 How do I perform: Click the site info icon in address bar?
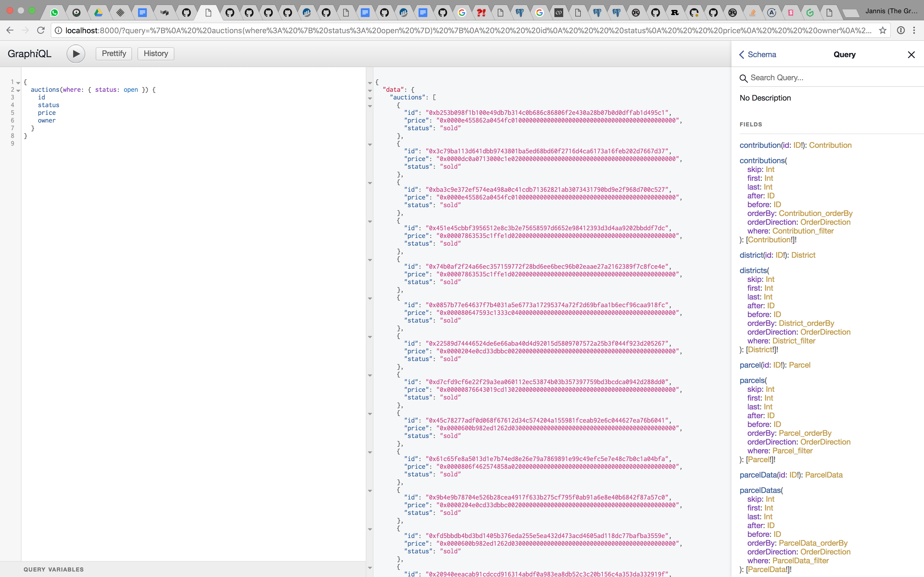pos(58,30)
